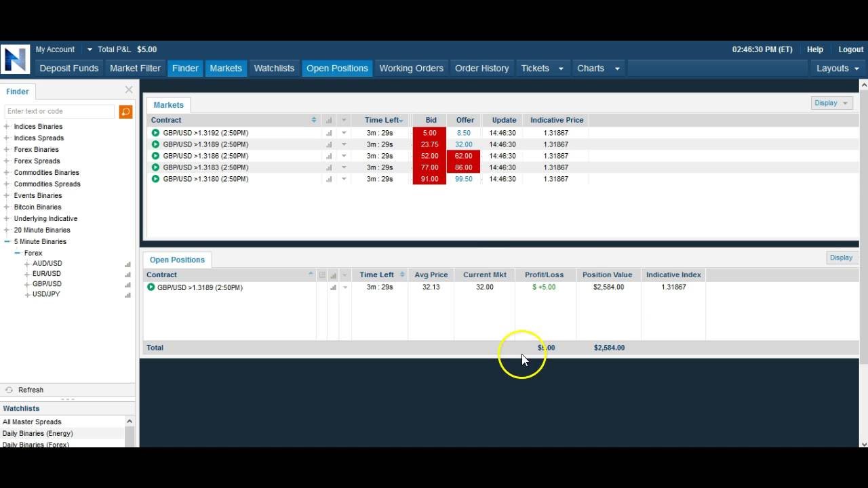Expand Bitcoin Binaries tree node
The height and width of the screenshot is (488, 868).
tap(7, 207)
